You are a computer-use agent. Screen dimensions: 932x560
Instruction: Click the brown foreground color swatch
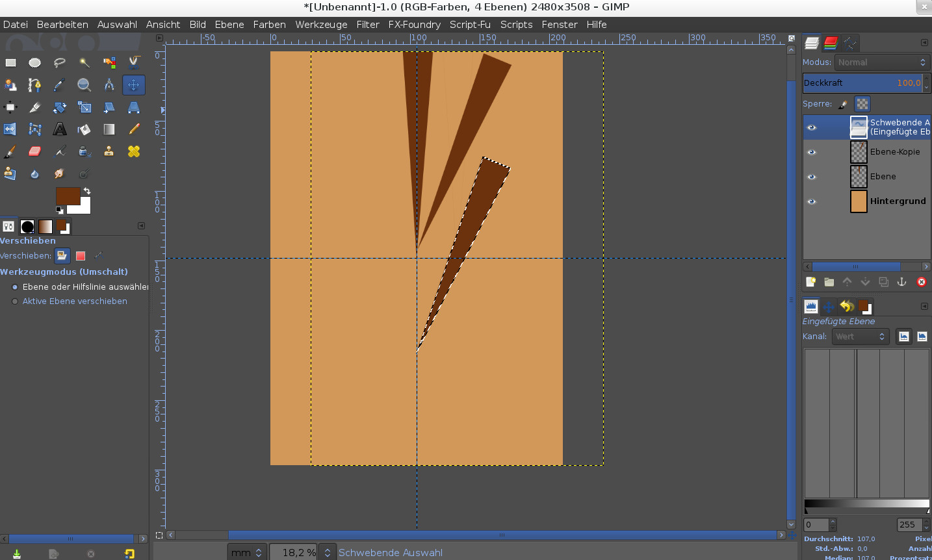click(x=67, y=196)
